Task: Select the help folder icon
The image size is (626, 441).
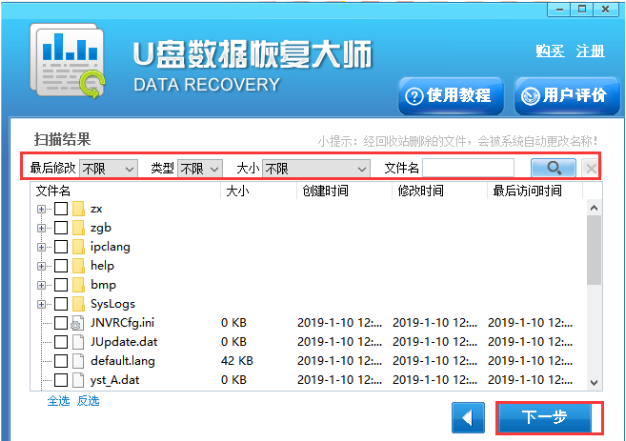Action: coord(78,265)
